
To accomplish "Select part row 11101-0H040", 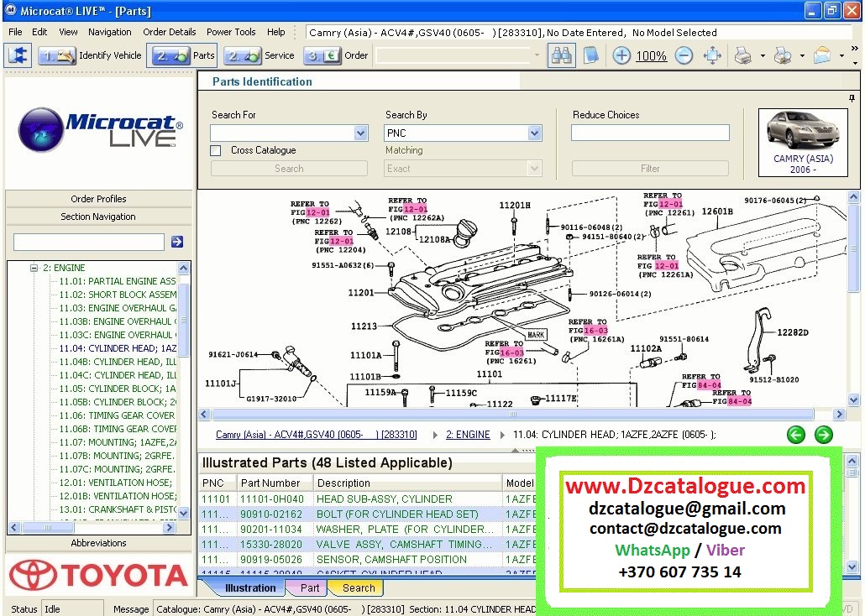I will coord(367,499).
